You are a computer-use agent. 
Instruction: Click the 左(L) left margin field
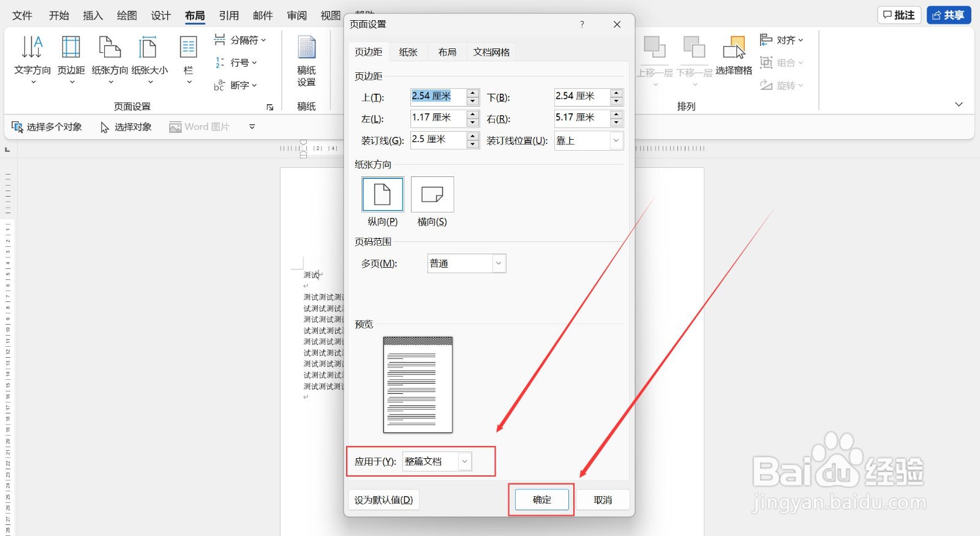(x=439, y=118)
